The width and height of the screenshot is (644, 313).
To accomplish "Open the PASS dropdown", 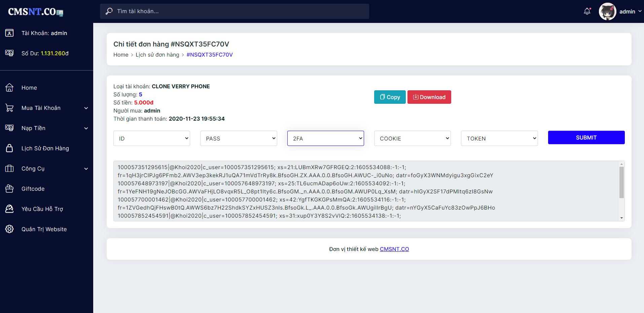I will 239,138.
